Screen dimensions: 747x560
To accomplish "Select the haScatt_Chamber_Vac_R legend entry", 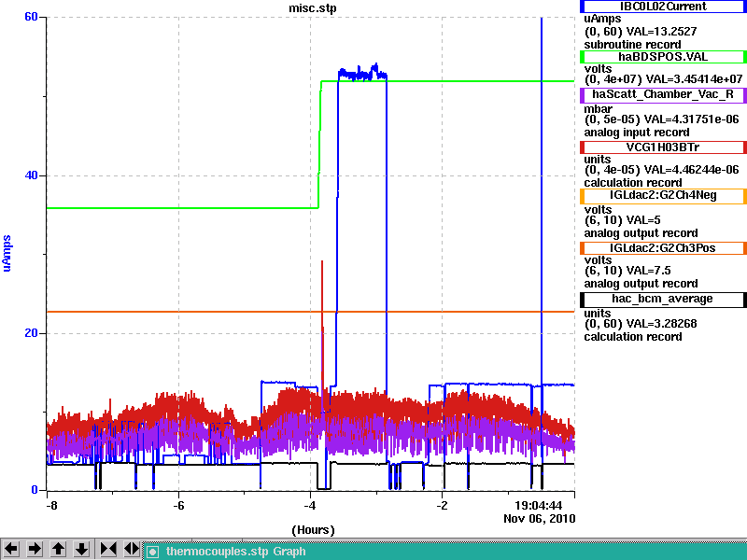I will (663, 94).
